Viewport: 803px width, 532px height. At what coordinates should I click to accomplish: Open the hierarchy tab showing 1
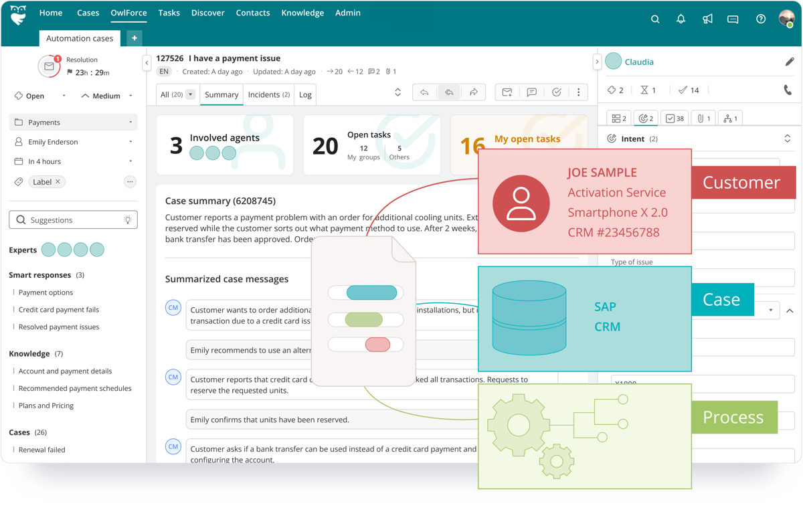coord(730,118)
